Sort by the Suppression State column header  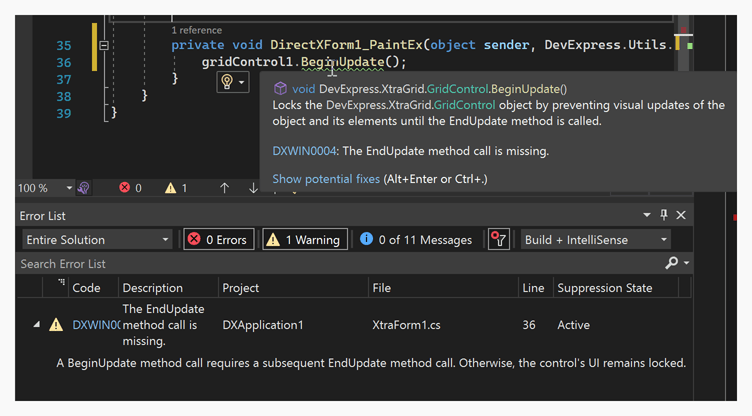(x=605, y=288)
